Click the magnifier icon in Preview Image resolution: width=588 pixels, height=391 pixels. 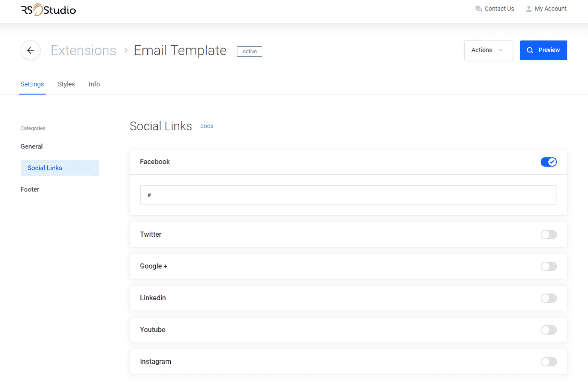click(530, 50)
